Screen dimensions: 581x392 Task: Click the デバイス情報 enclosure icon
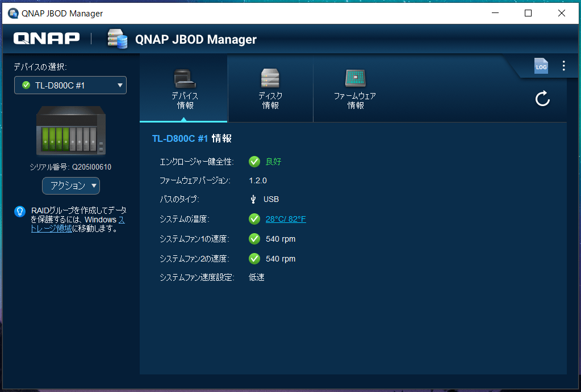[185, 78]
